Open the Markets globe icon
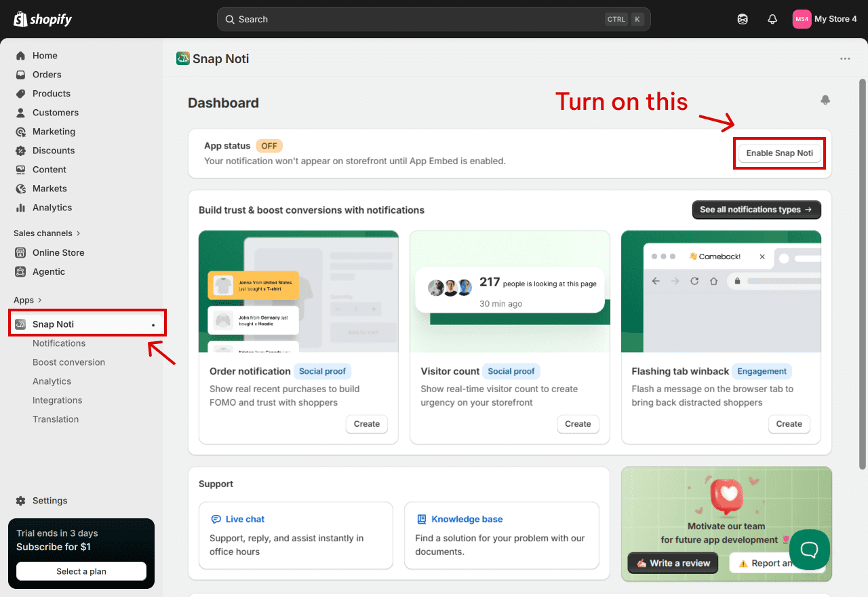 (x=20, y=189)
